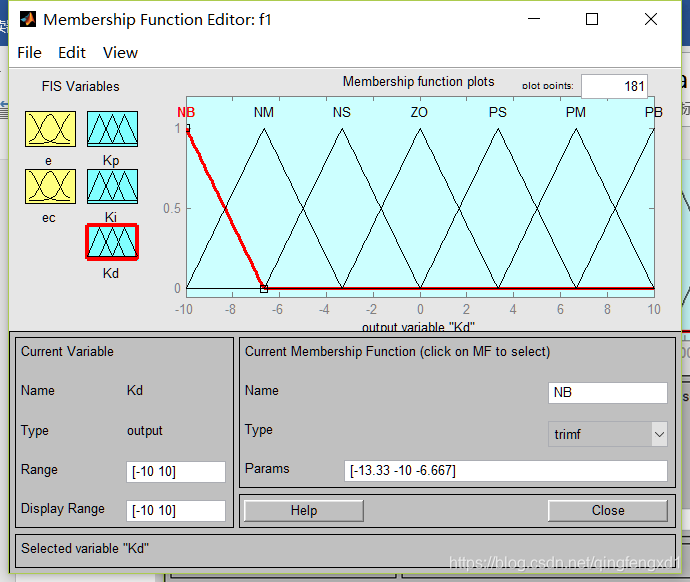The image size is (690, 582).
Task: Click the plot points input field
Action: [614, 86]
